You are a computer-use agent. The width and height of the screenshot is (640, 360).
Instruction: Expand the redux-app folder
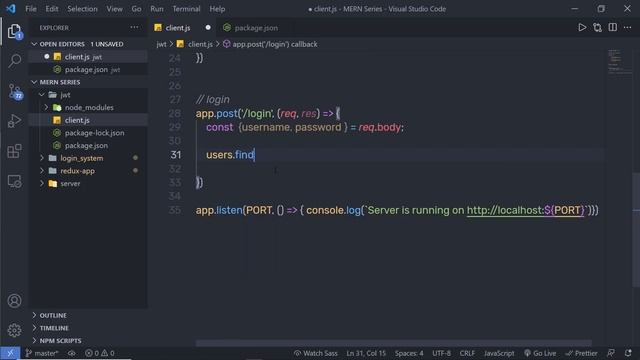coord(42,171)
